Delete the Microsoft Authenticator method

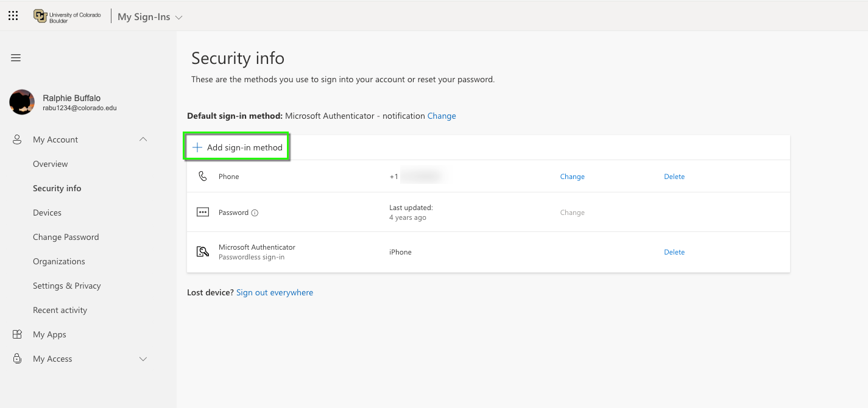point(674,252)
